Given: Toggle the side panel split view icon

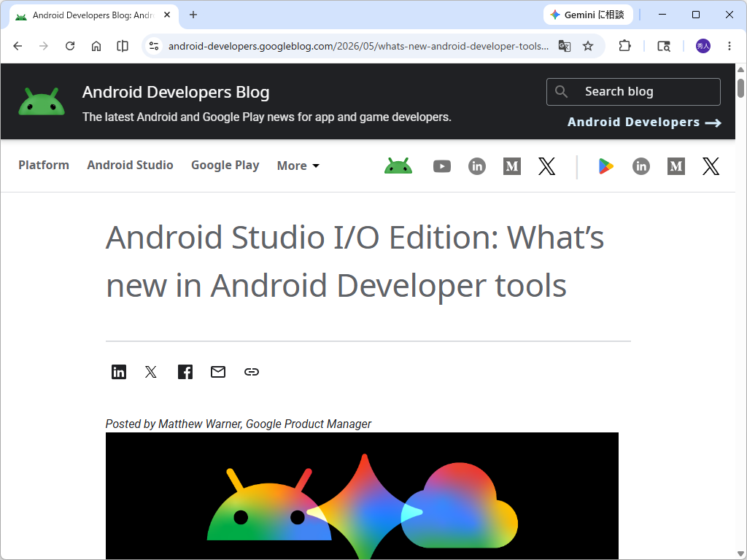Looking at the screenshot, I should coord(123,46).
